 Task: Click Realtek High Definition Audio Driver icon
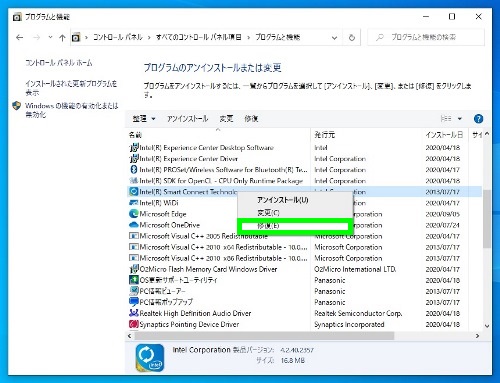point(134,313)
